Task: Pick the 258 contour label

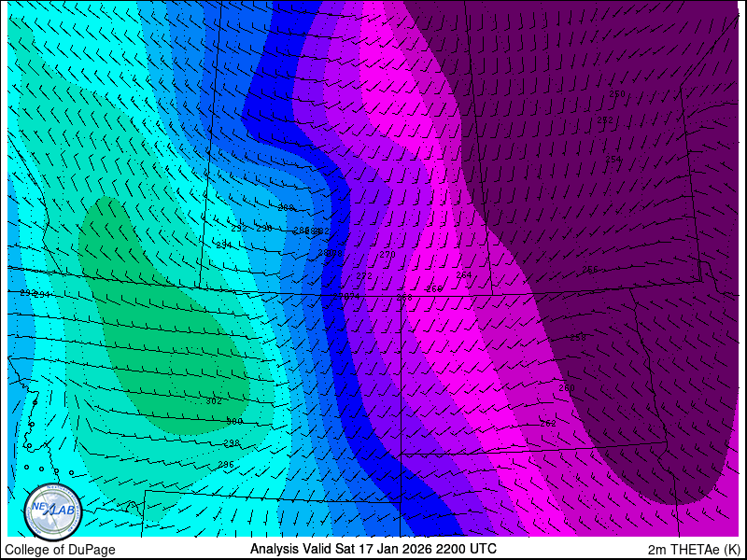Action: point(578,337)
